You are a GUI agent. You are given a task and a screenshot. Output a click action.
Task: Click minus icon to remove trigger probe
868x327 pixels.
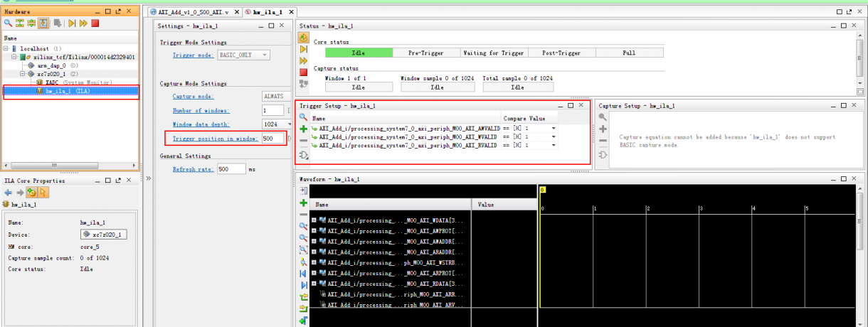(303, 141)
